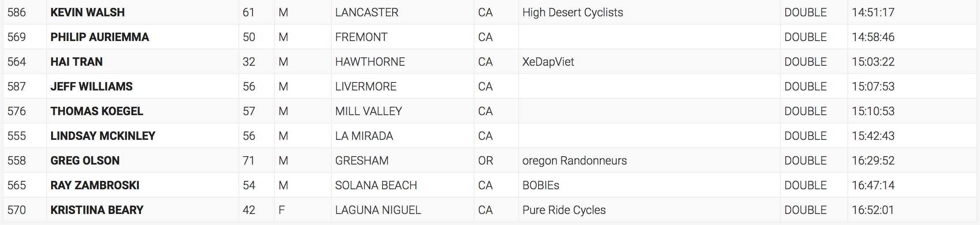Select state cell OR for Gresham
The image size is (980, 225).
click(485, 161)
